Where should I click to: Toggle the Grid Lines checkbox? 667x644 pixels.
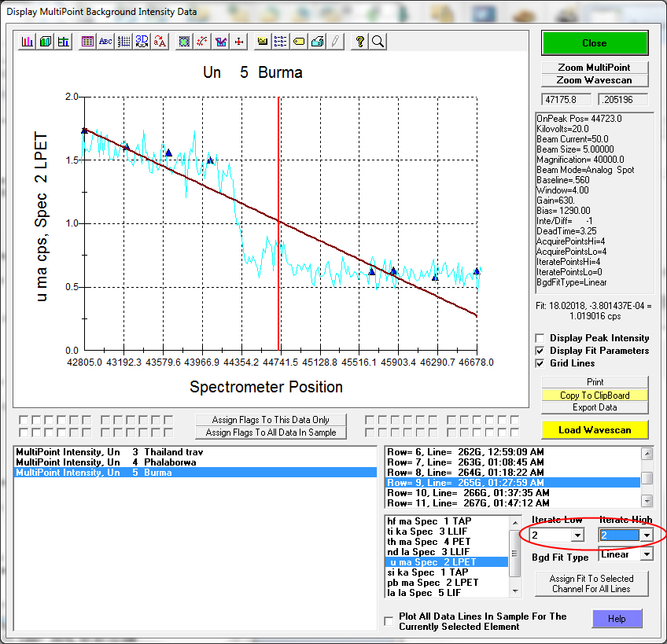[540, 363]
